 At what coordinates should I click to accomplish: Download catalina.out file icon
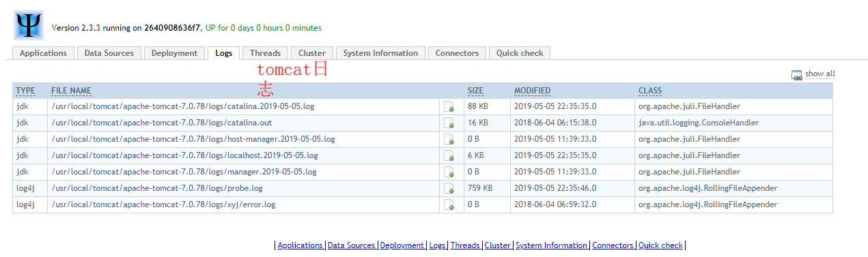[449, 123]
